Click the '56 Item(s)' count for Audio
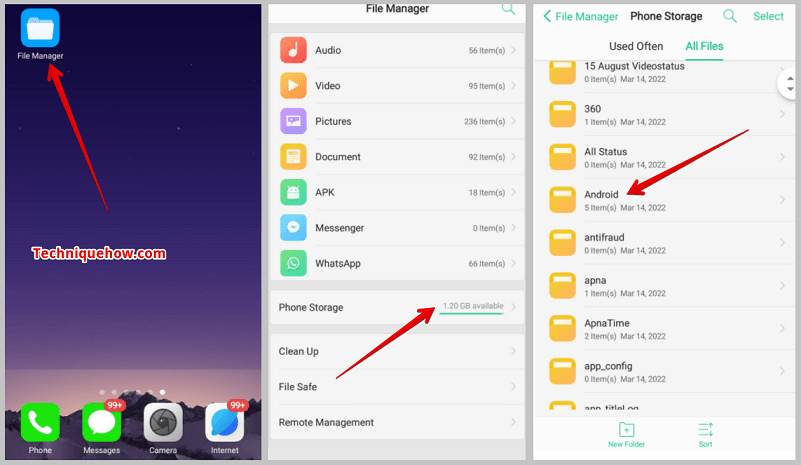 486,51
